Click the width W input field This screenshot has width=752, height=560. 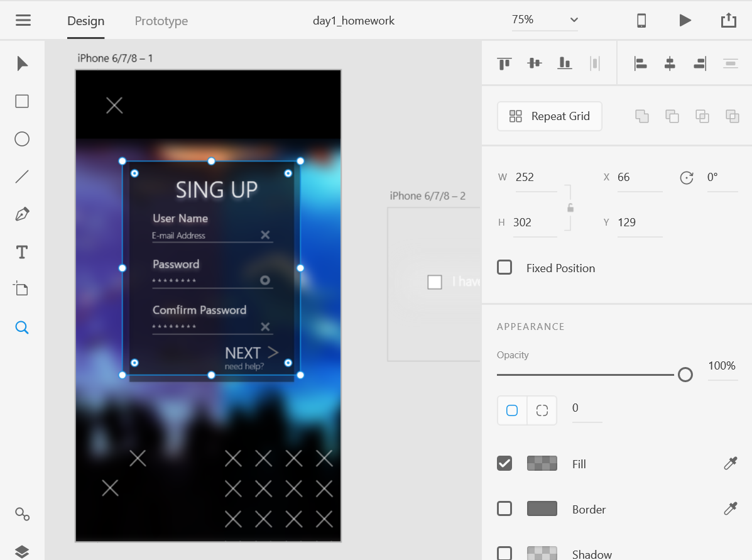coord(536,177)
